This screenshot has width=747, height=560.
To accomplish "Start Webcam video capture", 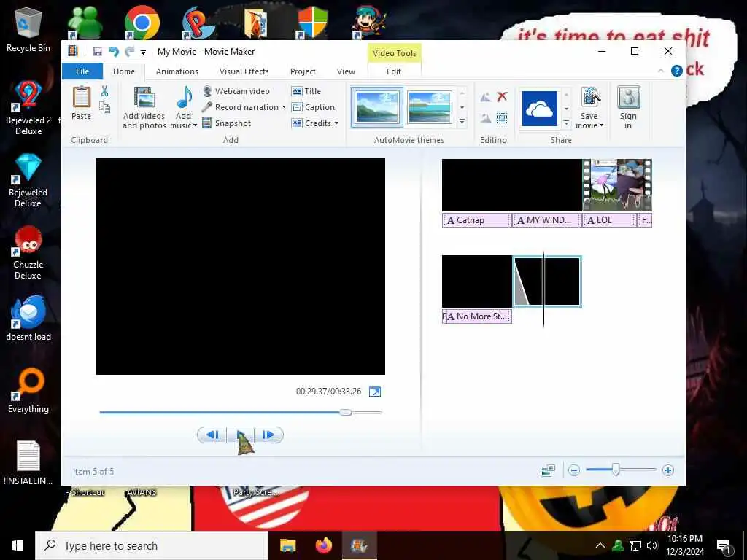I will 236,91.
